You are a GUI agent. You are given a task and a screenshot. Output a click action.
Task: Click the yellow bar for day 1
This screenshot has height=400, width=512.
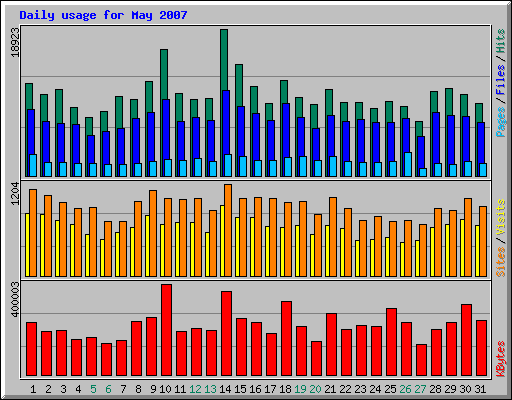pos(27,245)
